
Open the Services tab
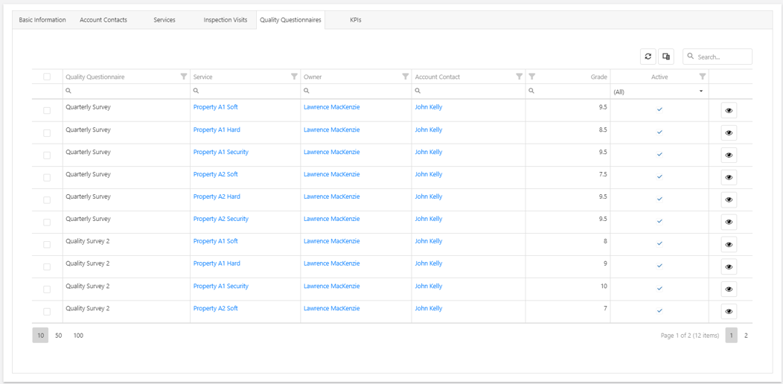click(164, 20)
